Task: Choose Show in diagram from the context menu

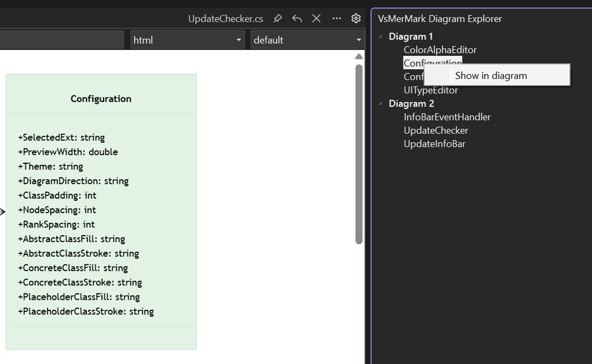Action: click(491, 76)
